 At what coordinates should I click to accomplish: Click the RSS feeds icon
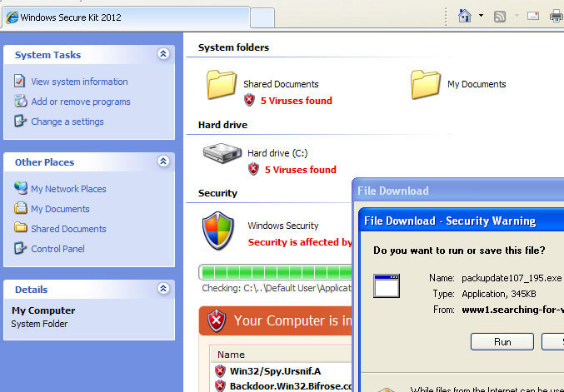point(500,17)
